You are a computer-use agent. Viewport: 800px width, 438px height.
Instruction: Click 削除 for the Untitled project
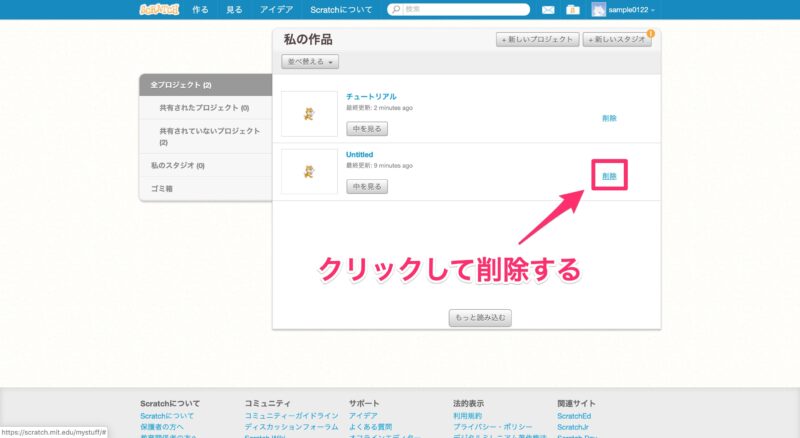(x=609, y=177)
